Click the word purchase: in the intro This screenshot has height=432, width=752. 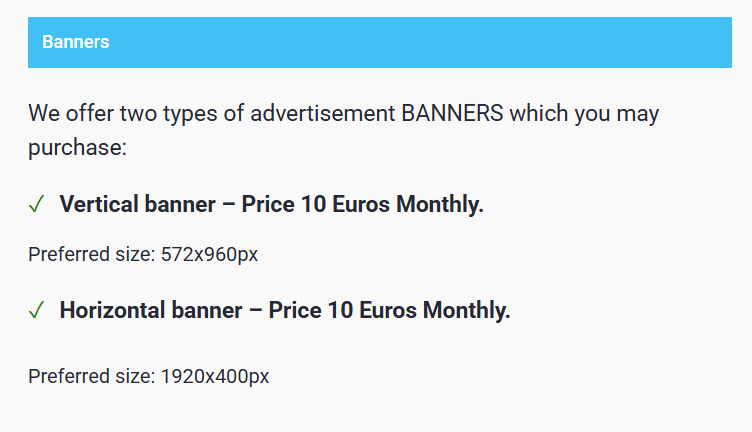coord(77,147)
